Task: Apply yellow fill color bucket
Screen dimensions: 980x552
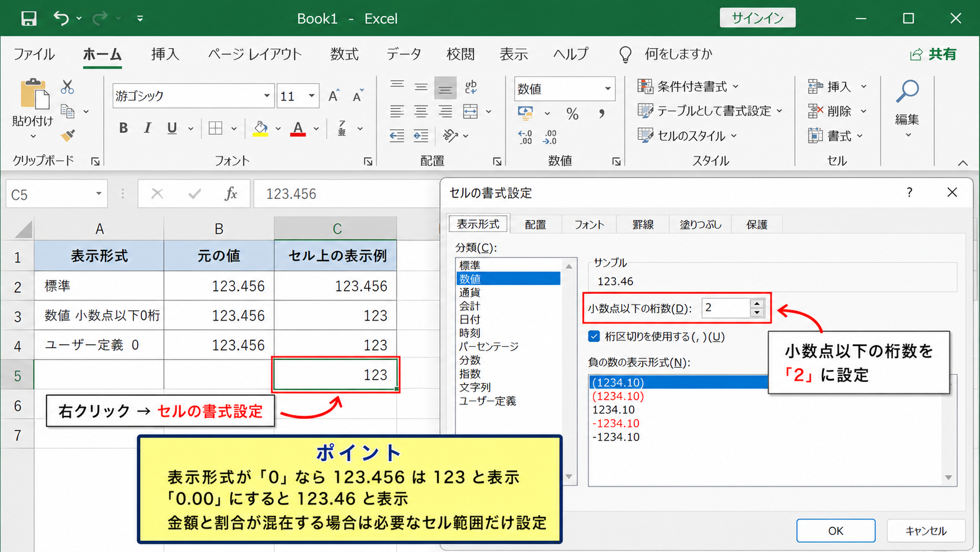Action: [260, 128]
